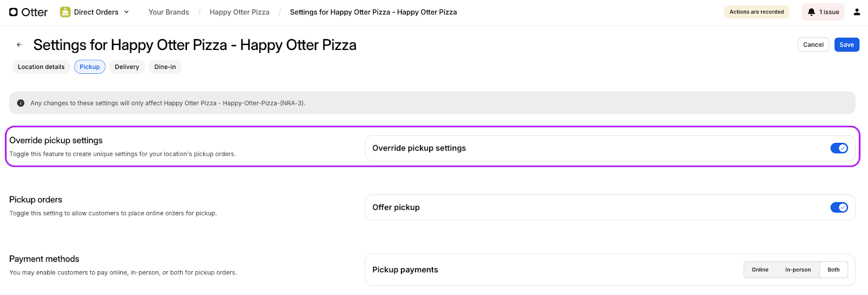The image size is (868, 295).
Task: Open the user profile icon
Action: 857,12
